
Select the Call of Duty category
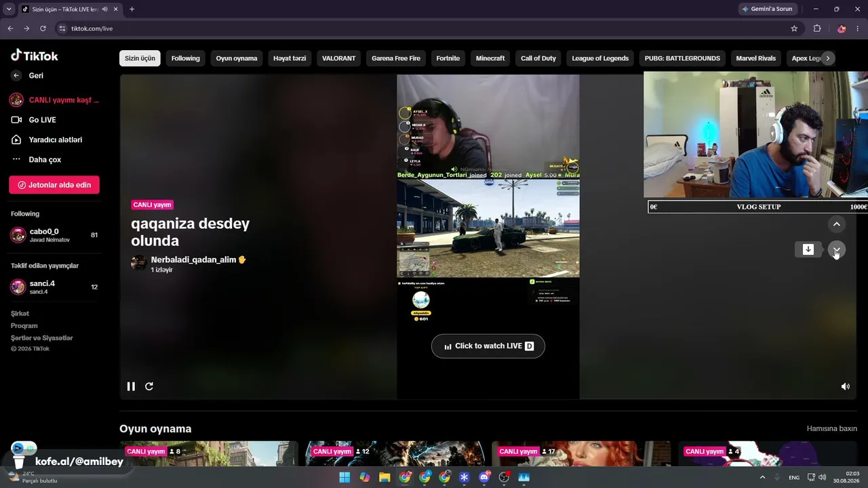[538, 58]
